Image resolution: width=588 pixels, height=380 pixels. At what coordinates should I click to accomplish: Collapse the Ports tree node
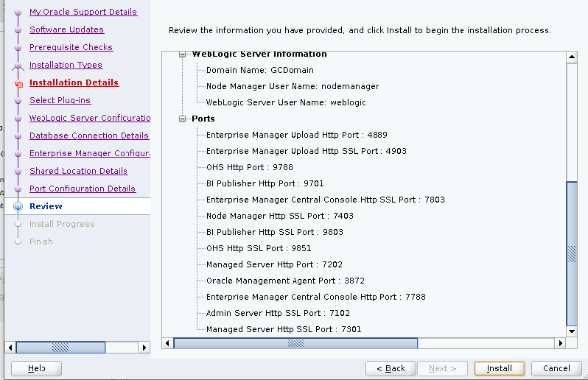click(182, 119)
